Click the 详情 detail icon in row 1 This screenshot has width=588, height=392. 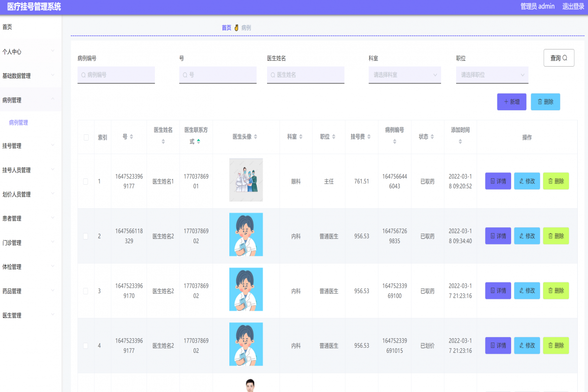point(491,181)
